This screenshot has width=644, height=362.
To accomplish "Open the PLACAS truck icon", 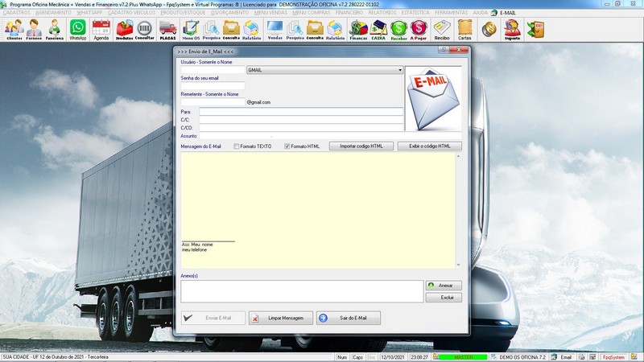I will point(167,30).
